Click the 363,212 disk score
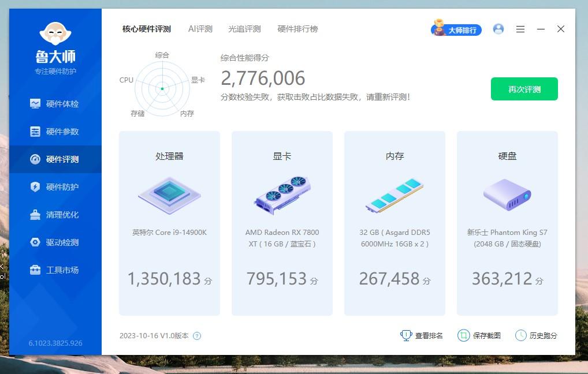The height and width of the screenshot is (374, 588). tap(502, 279)
